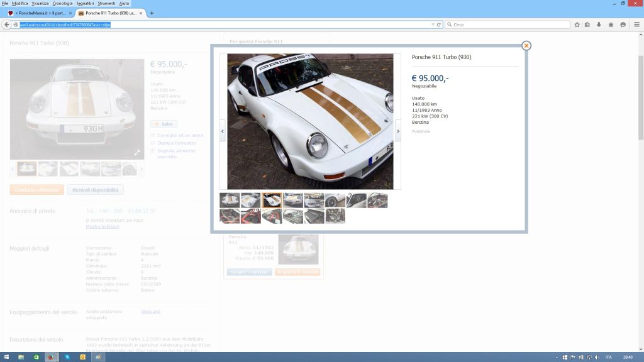Open the Modifica menu
This screenshot has width=644, height=362.
(19, 3)
